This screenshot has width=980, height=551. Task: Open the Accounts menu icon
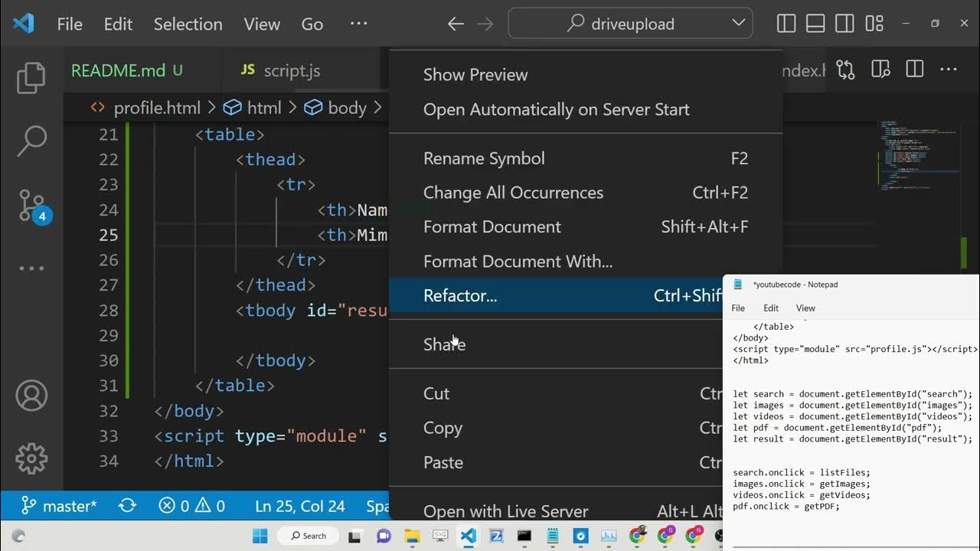[x=31, y=396]
